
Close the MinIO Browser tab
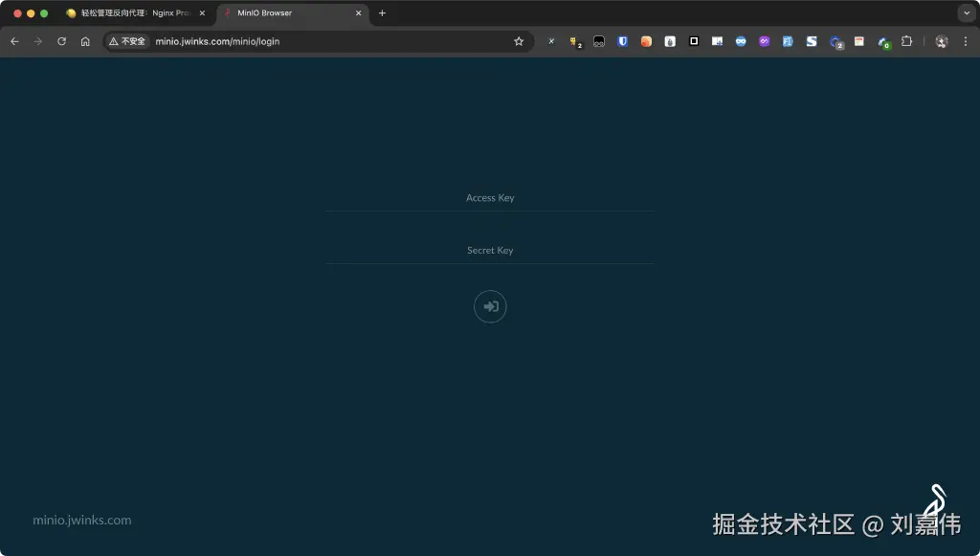(x=359, y=13)
